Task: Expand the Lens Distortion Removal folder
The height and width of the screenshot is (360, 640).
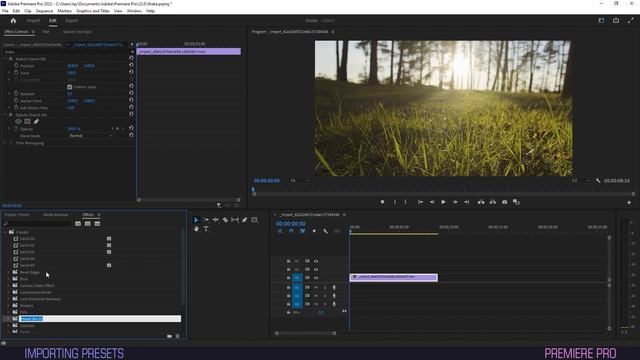Action: click(9, 299)
